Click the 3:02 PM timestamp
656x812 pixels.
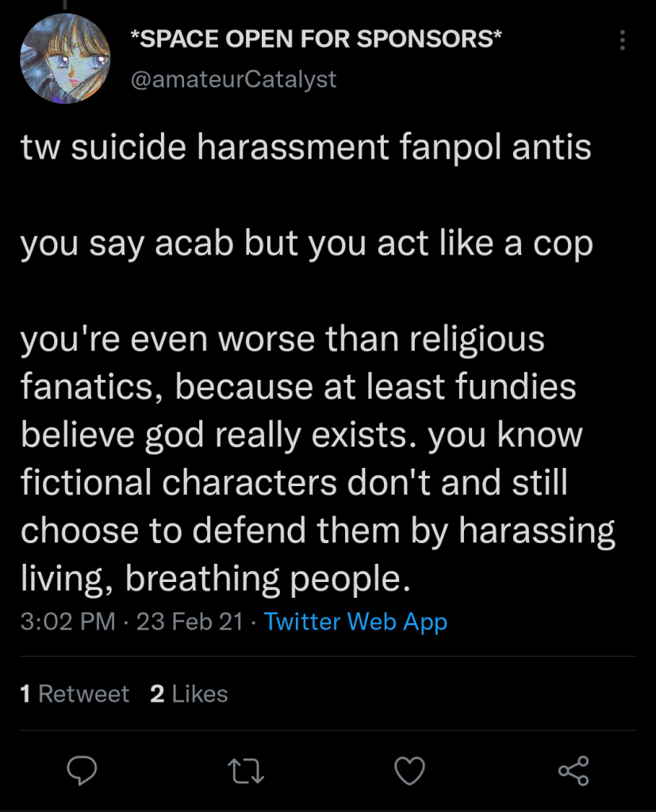(68, 621)
